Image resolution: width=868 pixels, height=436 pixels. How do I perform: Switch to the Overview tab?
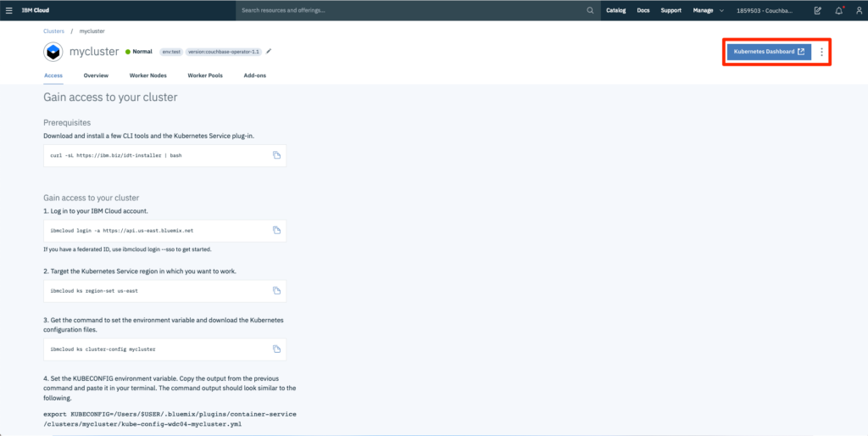(96, 75)
